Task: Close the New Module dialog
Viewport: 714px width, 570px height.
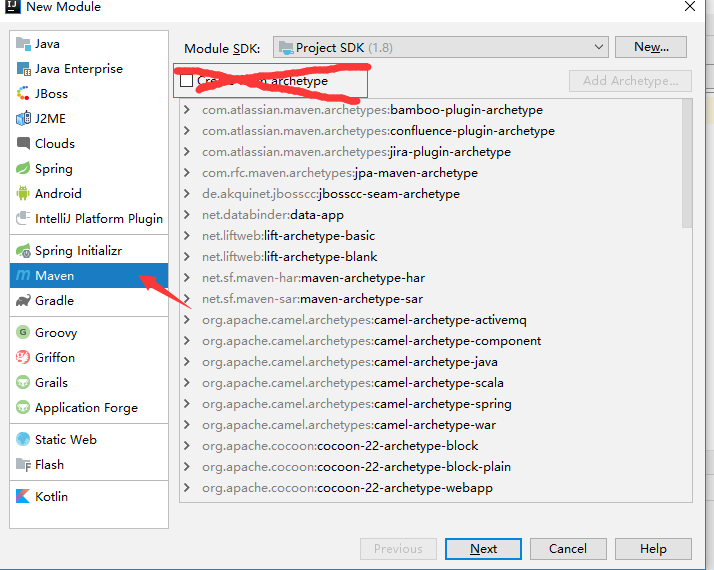Action: click(x=690, y=6)
